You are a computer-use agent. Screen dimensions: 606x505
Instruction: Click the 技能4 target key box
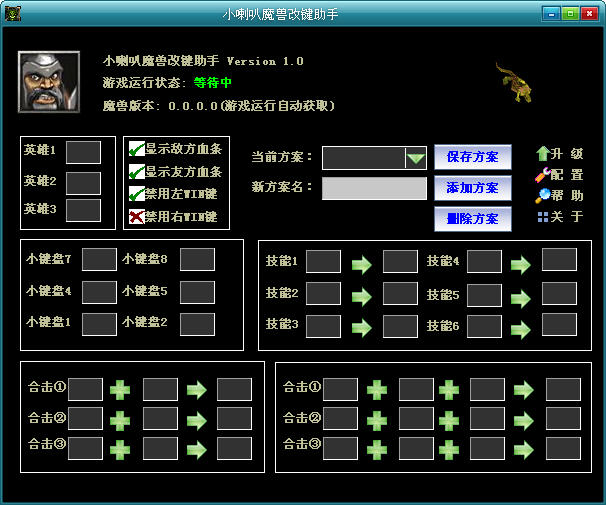(x=560, y=260)
